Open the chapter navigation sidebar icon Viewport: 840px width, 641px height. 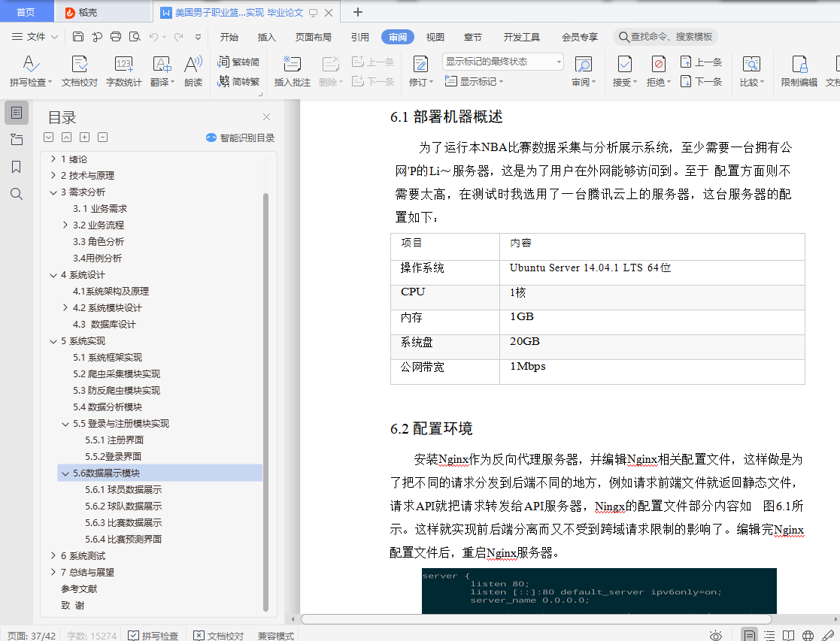click(x=17, y=140)
